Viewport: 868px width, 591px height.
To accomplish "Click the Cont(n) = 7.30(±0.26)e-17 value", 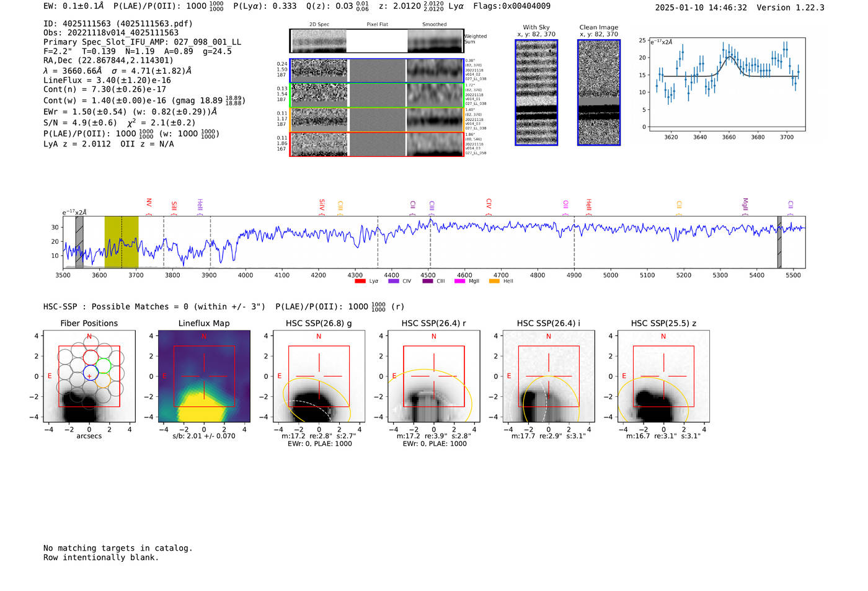I will coord(105,89).
